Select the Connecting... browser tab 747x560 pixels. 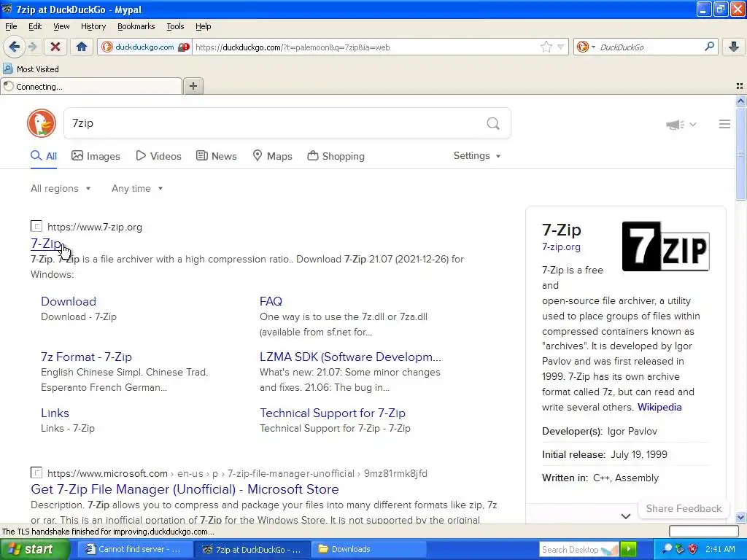[91, 86]
